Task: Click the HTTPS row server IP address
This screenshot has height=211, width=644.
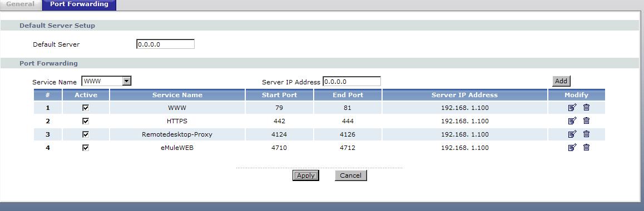Action: [465, 121]
